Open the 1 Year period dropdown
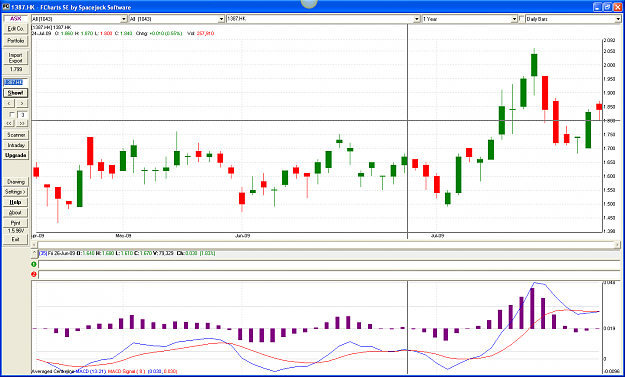625x377 pixels. [x=514, y=19]
